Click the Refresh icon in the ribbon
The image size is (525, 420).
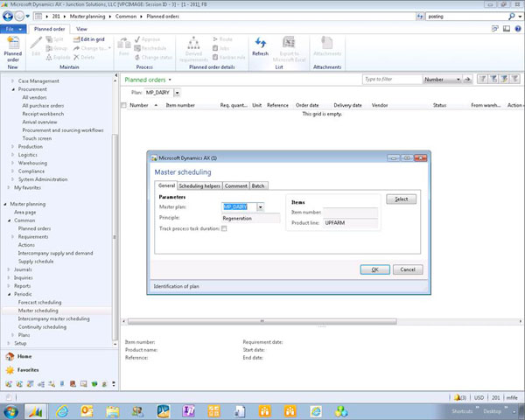click(x=260, y=43)
